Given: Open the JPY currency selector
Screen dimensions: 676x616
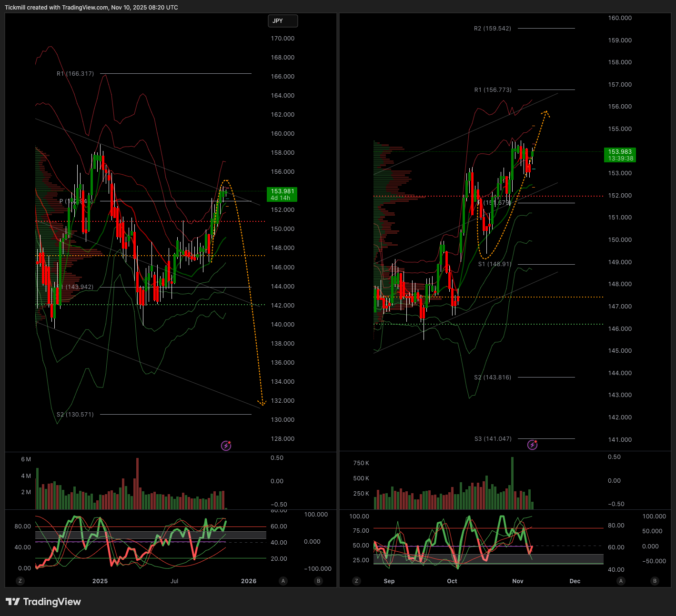Looking at the screenshot, I should coord(283,21).
